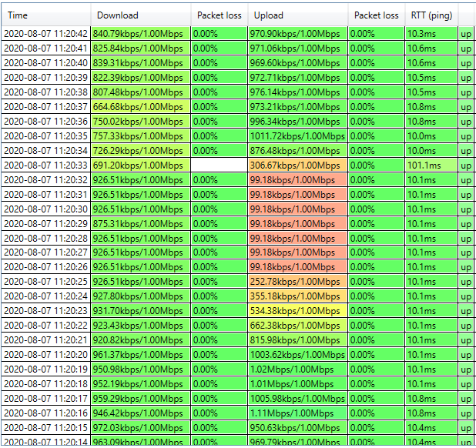Select the RTT (ping) column header
This screenshot has width=476, height=448.
click(x=430, y=15)
